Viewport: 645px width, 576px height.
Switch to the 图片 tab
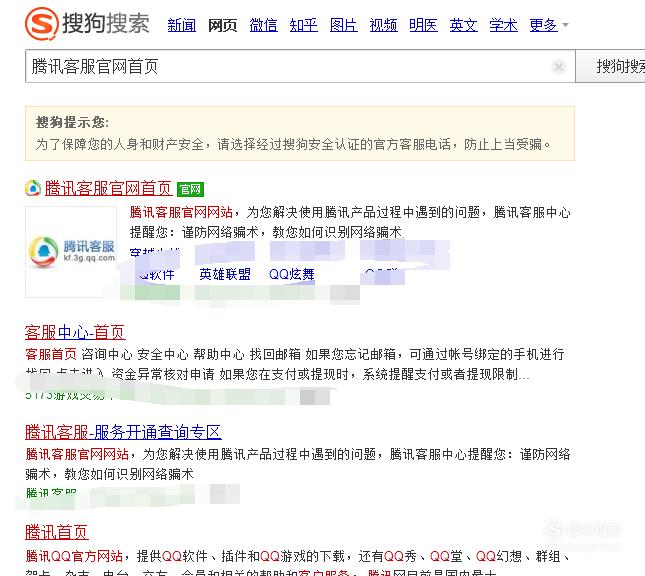pyautogui.click(x=343, y=25)
